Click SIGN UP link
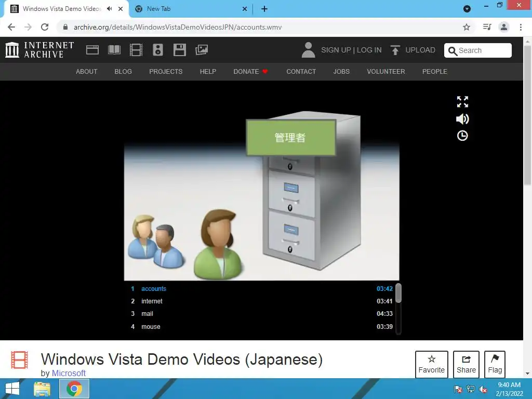 pyautogui.click(x=336, y=50)
